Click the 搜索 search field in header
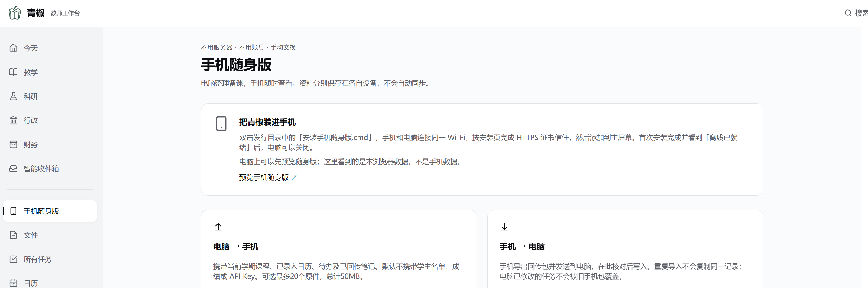868x288 pixels. click(x=856, y=13)
